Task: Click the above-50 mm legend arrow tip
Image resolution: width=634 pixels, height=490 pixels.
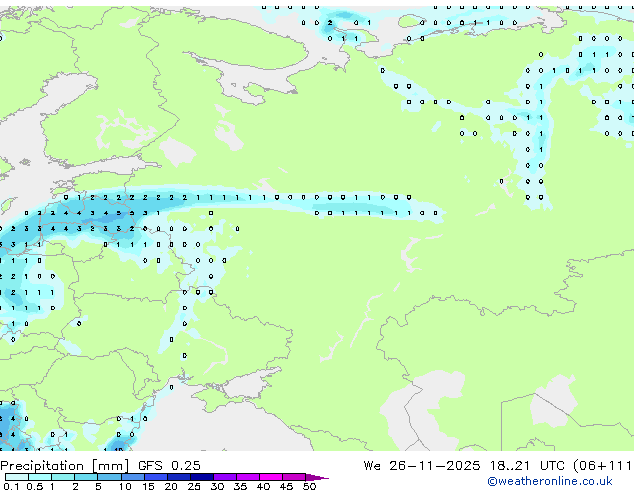Action: (317, 477)
